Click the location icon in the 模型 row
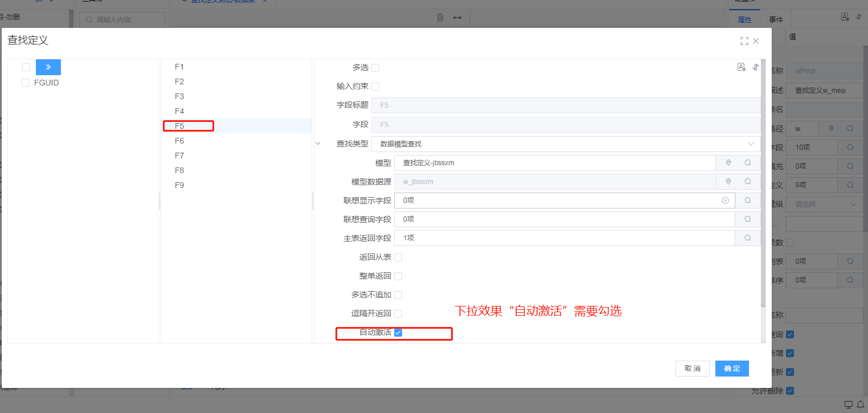 click(728, 163)
